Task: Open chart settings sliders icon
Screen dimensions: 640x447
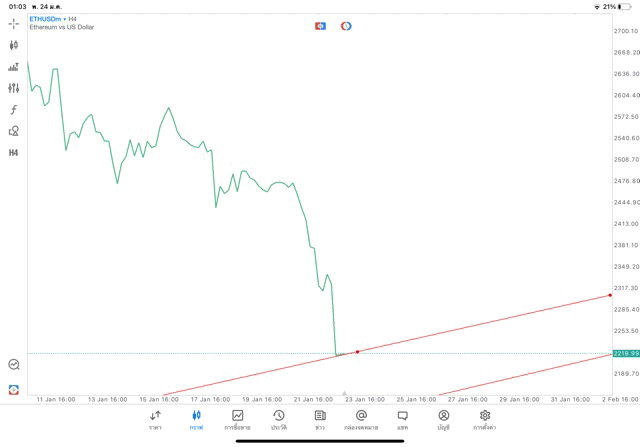Action: click(14, 88)
